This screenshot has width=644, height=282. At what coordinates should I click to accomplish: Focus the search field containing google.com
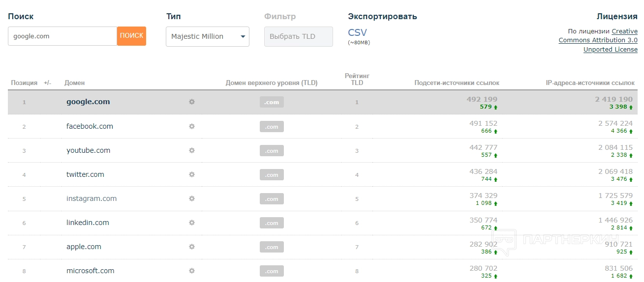click(62, 36)
